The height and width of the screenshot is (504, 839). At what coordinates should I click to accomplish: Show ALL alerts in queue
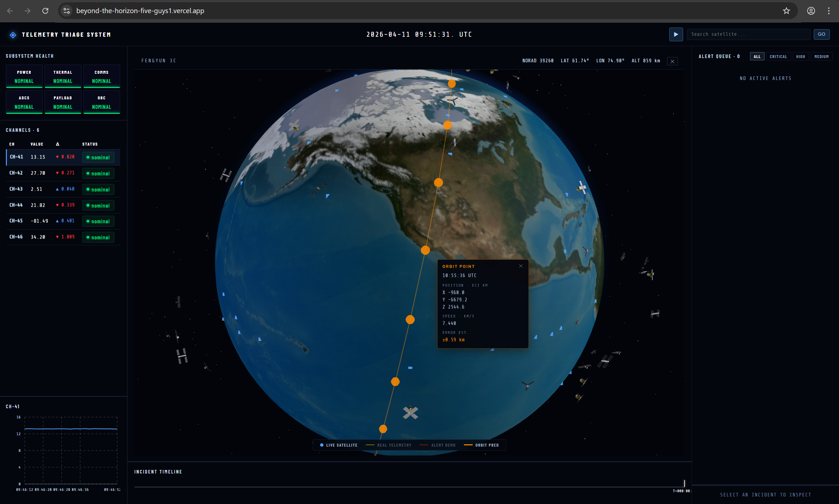click(x=757, y=56)
